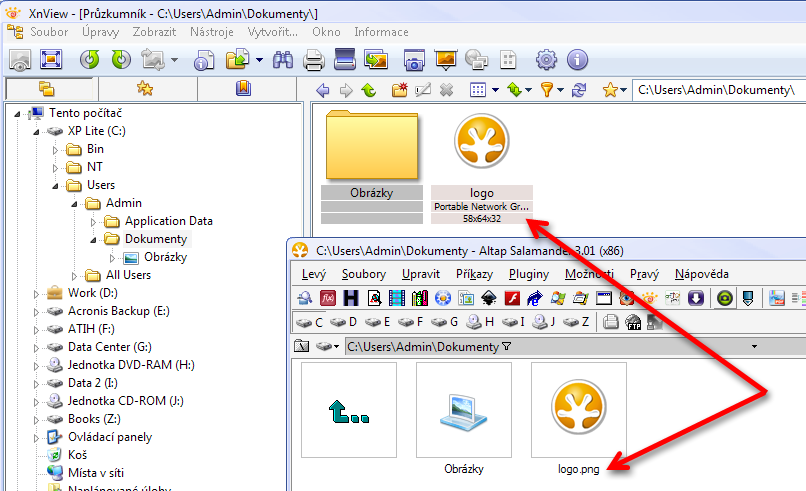The image size is (806, 491).
Task: Create a new folder with the star-folder icon
Action: pyautogui.click(x=399, y=90)
